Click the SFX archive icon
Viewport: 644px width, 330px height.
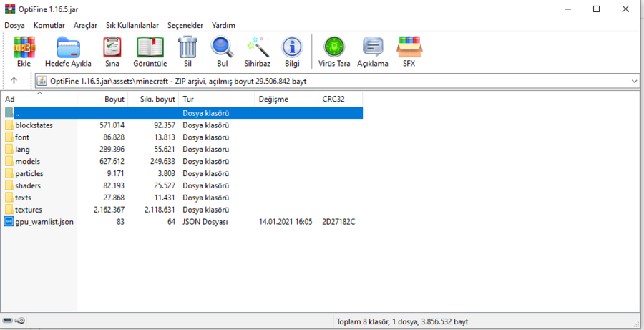coord(409,47)
